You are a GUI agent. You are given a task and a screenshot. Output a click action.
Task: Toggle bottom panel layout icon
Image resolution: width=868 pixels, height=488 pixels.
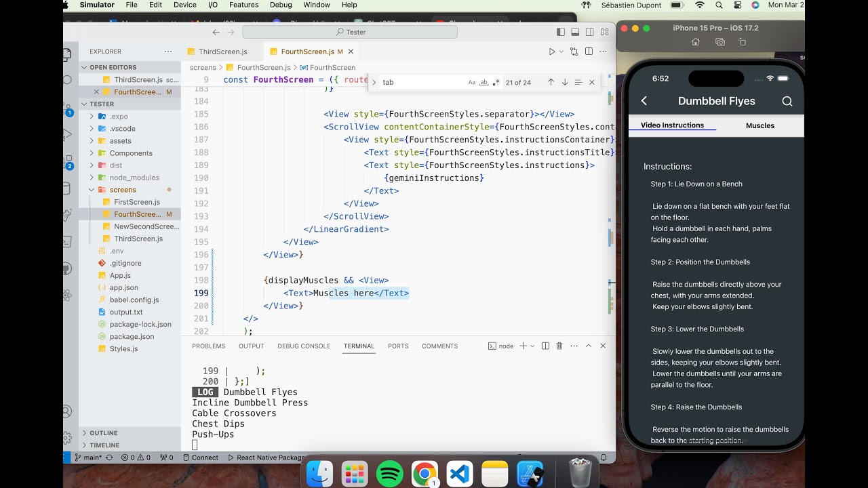coord(575,32)
